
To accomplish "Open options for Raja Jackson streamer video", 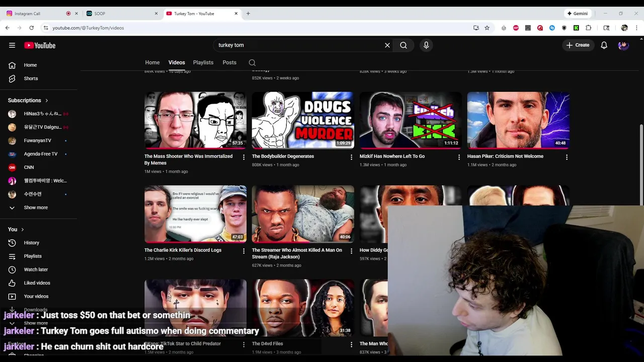I will point(351,251).
